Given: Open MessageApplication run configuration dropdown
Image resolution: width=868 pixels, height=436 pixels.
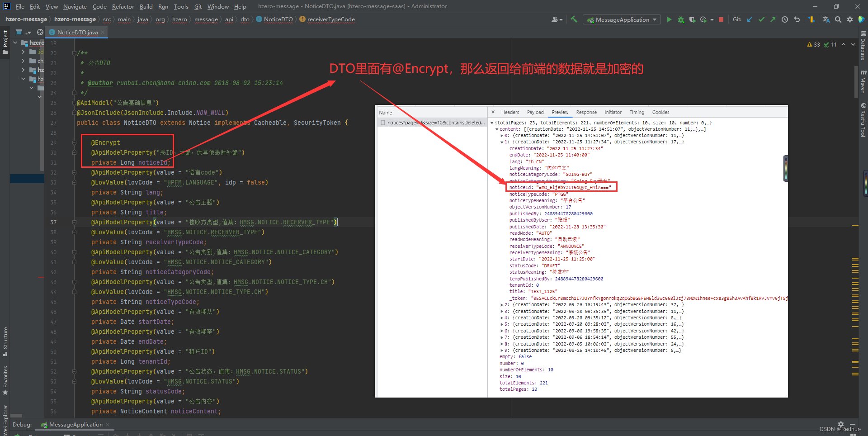Looking at the screenshot, I should [x=622, y=19].
